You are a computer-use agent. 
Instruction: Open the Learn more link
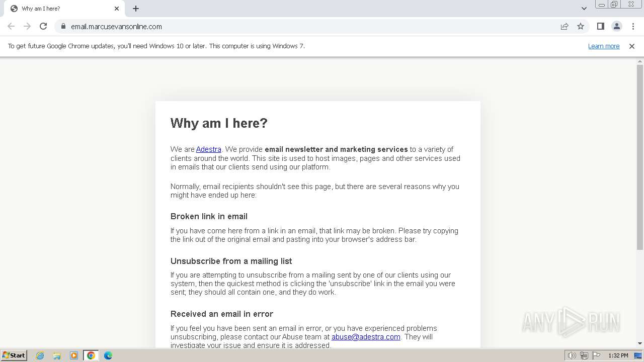[604, 46]
